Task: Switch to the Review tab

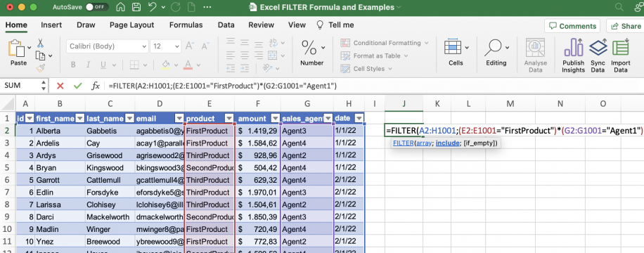Action: (262, 25)
